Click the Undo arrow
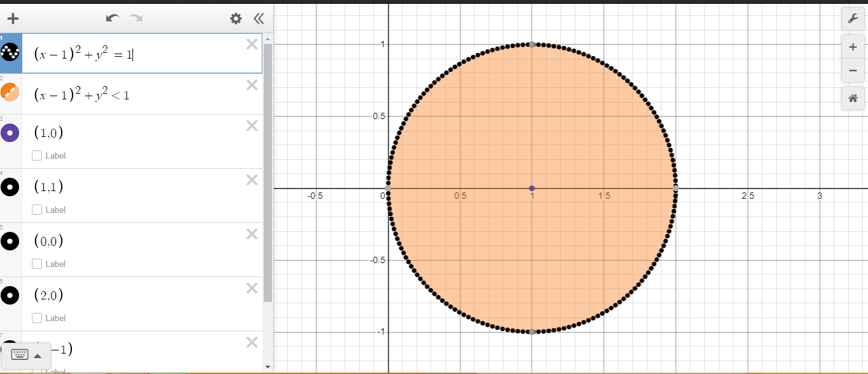 pyautogui.click(x=113, y=18)
